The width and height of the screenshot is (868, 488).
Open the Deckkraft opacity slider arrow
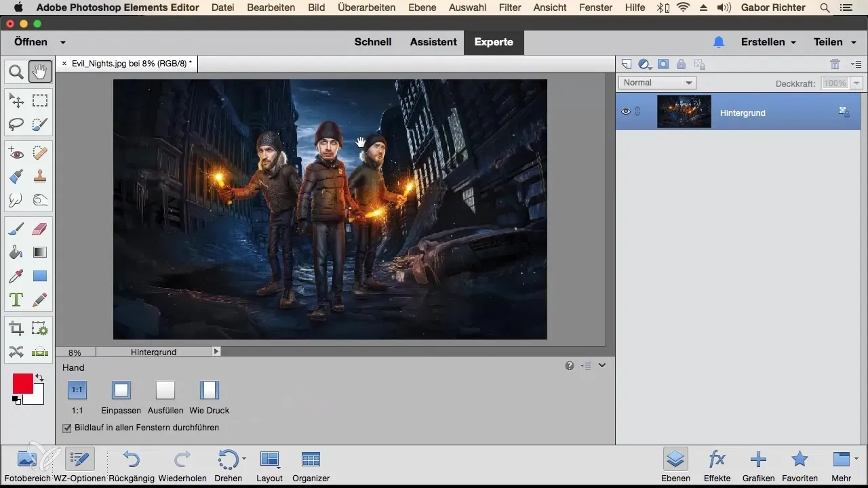856,83
